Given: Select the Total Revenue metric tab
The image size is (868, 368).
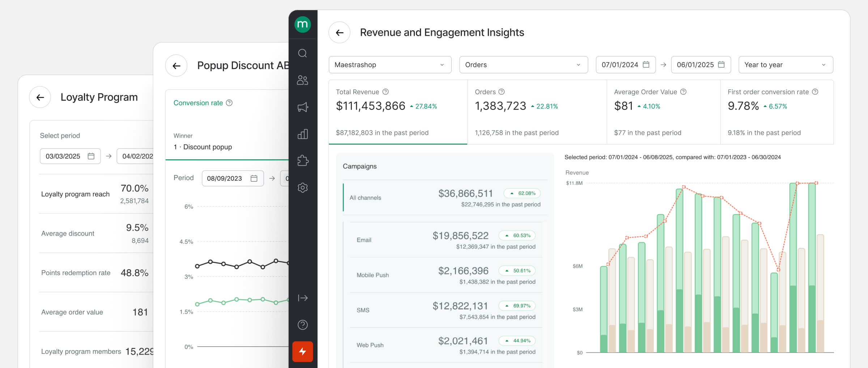Looking at the screenshot, I should point(397,112).
